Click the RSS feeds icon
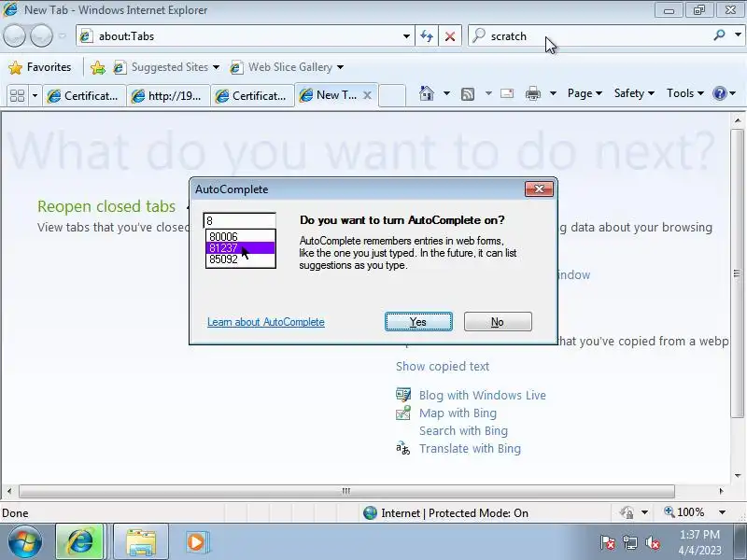This screenshot has width=747, height=560. [468, 94]
